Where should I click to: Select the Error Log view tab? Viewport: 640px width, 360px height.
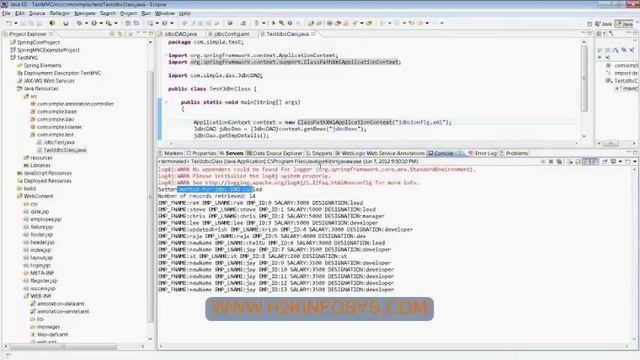pos(482,153)
